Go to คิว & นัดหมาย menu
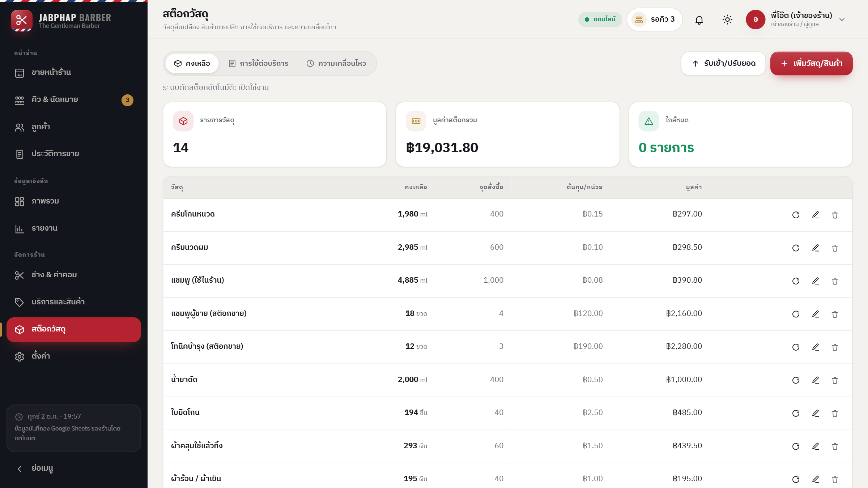Image resolution: width=868 pixels, height=488 pixels. click(x=74, y=100)
